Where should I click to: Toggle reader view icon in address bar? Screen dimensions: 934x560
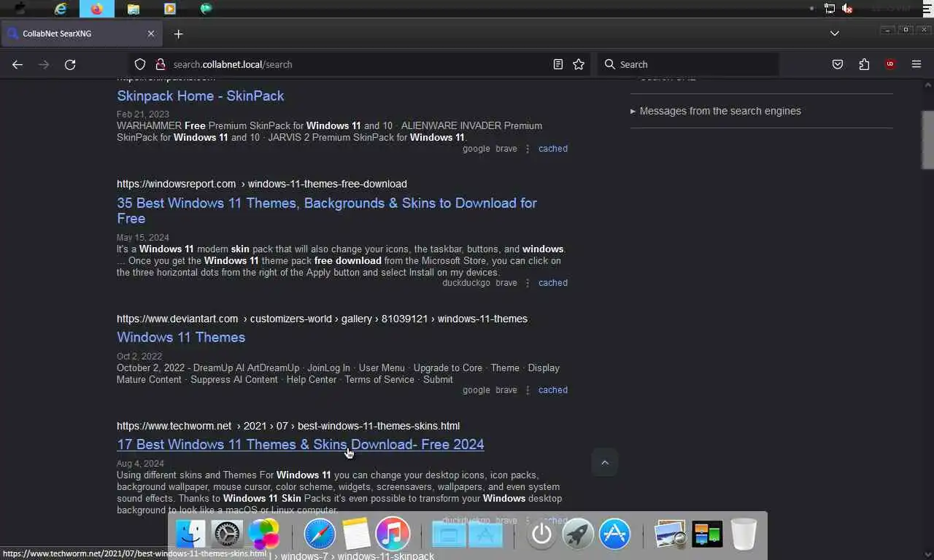click(x=558, y=64)
